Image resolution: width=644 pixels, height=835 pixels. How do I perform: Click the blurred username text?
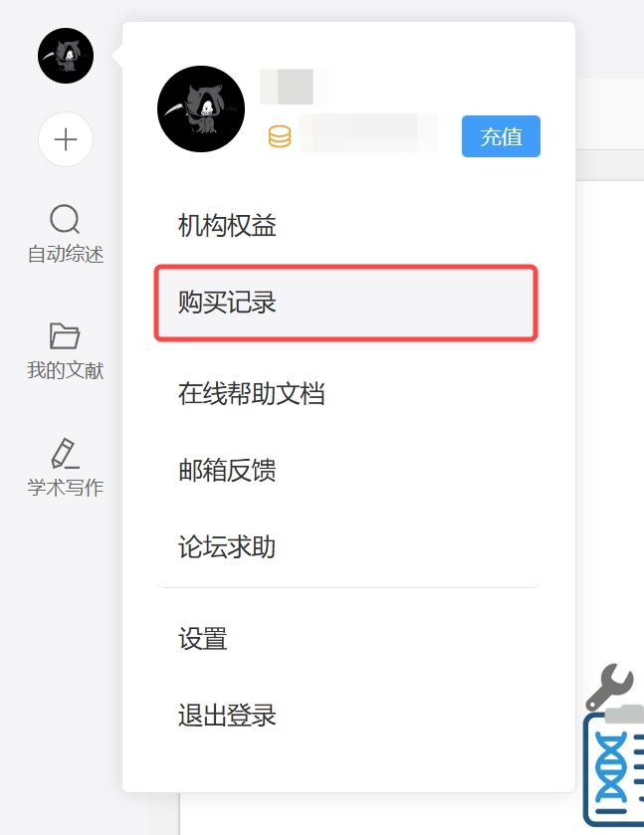coord(293,87)
